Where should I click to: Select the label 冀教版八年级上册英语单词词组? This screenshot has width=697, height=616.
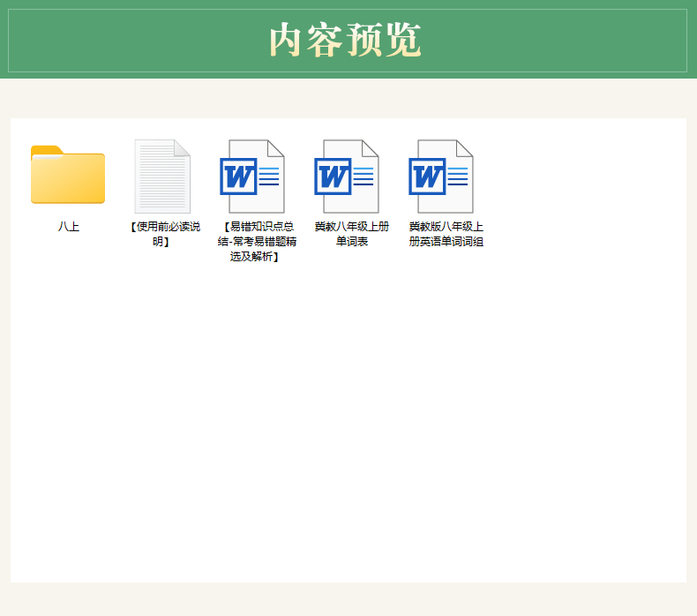pyautogui.click(x=446, y=234)
